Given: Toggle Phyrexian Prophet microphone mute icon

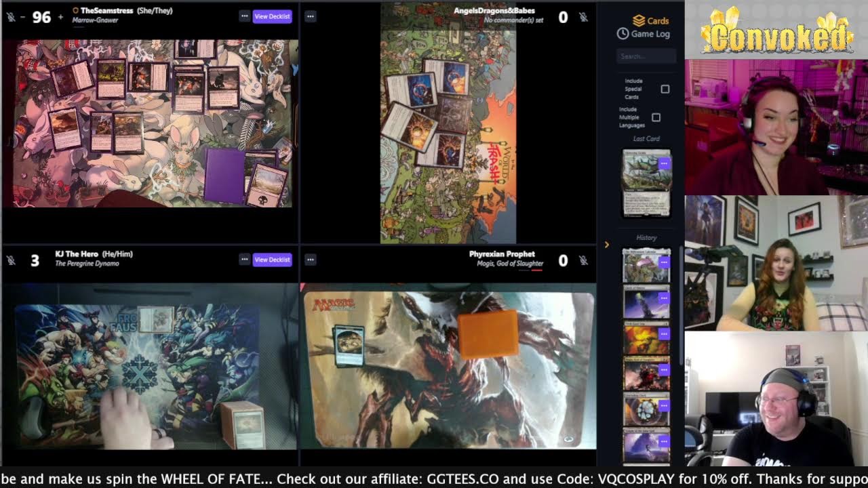Looking at the screenshot, I should tap(583, 260).
